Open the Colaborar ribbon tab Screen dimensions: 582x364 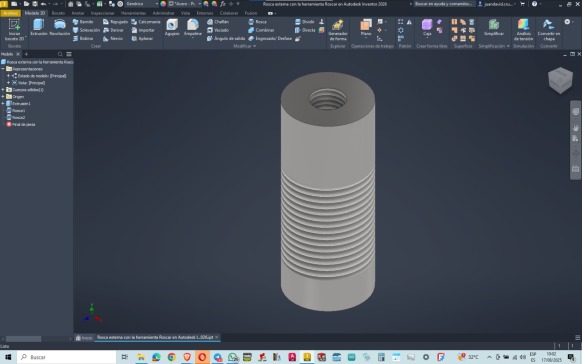pos(229,13)
